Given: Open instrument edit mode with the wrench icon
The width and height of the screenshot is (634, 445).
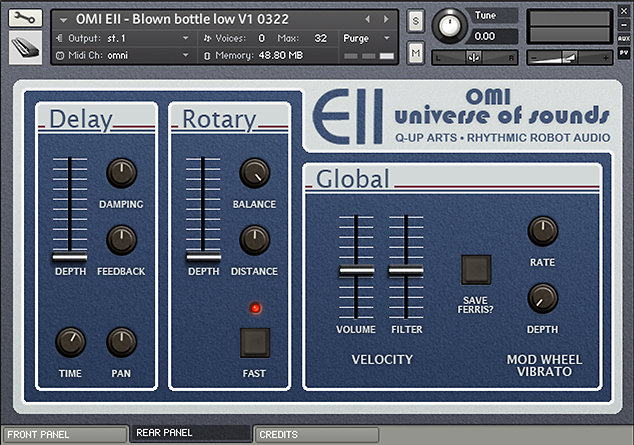Looking at the screenshot, I should click(x=25, y=18).
